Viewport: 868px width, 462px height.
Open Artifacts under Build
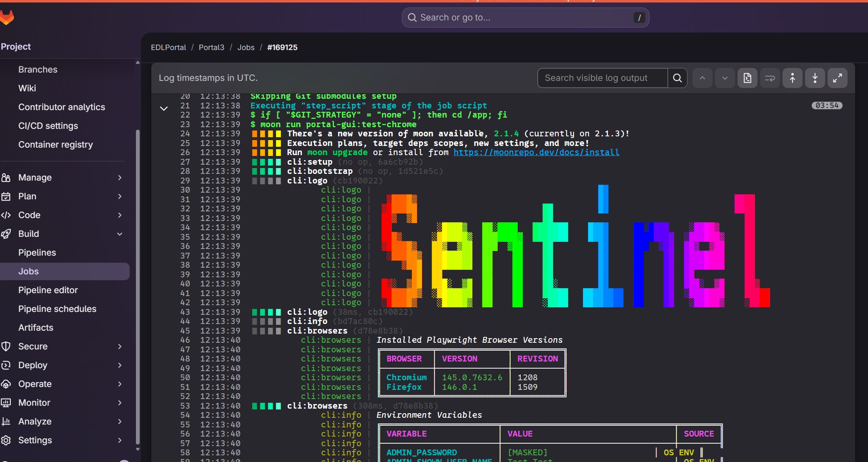tap(36, 328)
